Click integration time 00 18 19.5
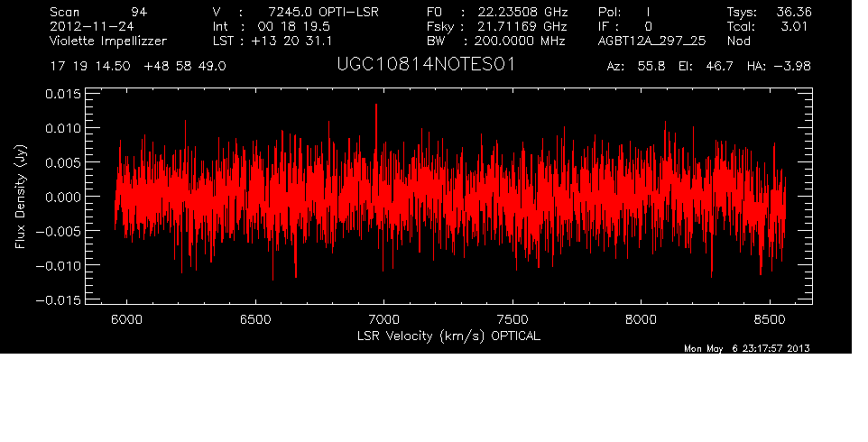Screen dimensions: 868x442 point(293,26)
